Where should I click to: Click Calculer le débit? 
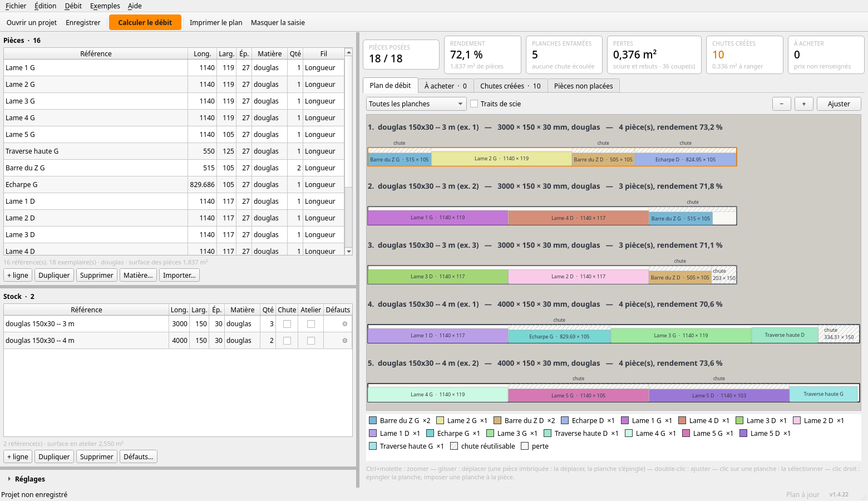tap(145, 22)
